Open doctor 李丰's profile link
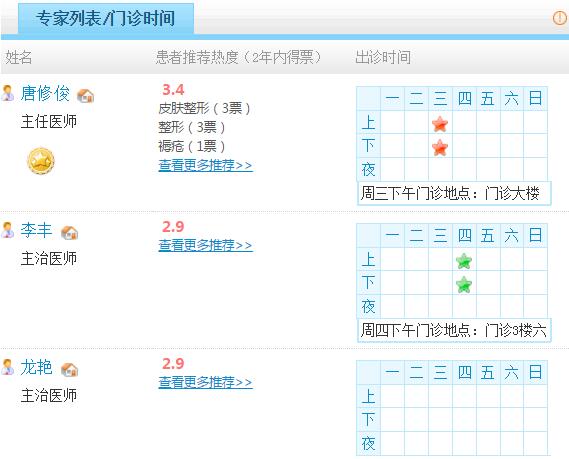The height and width of the screenshot is (459, 569). pos(36,230)
